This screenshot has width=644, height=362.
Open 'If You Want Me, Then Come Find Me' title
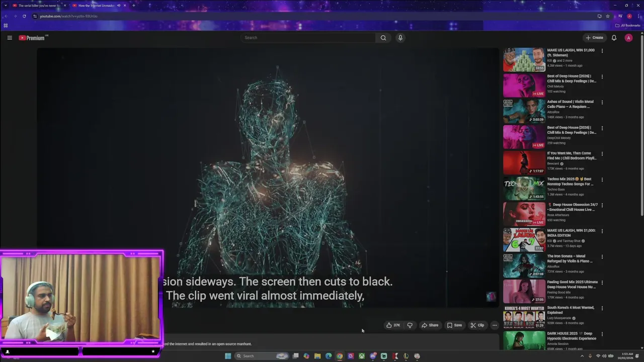click(x=572, y=155)
